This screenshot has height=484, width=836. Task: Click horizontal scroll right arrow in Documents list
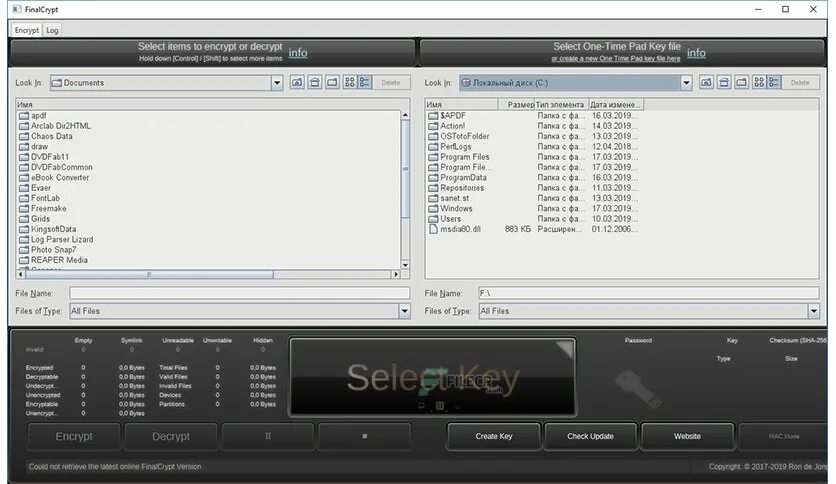pos(396,274)
